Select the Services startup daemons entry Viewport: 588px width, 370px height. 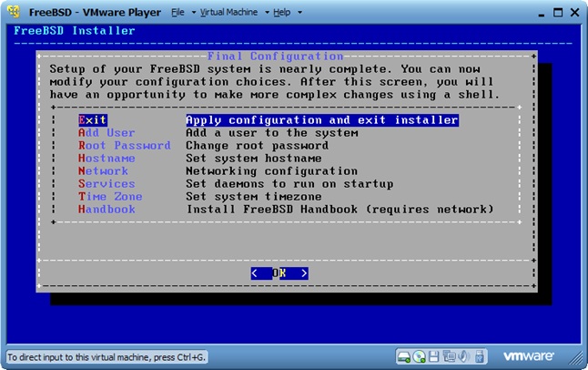(106, 184)
